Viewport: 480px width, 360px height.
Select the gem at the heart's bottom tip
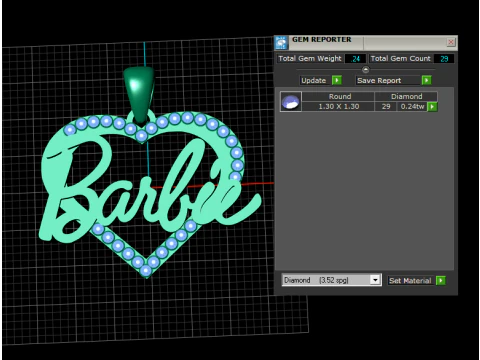click(x=146, y=270)
